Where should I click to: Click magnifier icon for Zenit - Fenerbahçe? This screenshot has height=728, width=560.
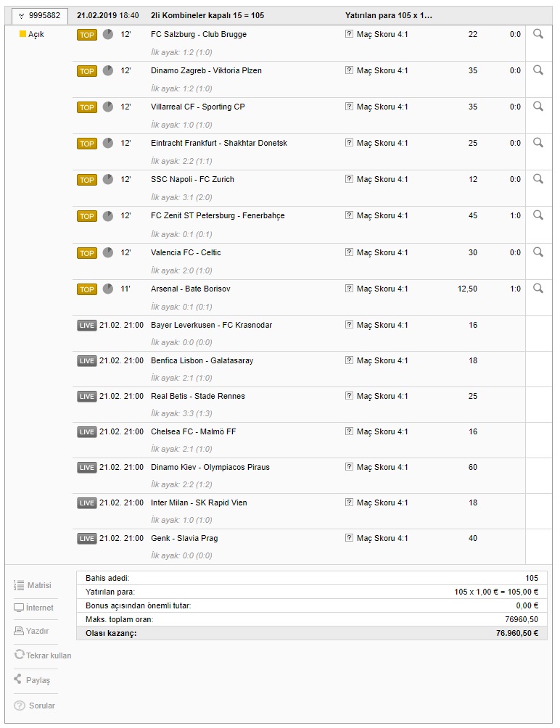click(538, 215)
